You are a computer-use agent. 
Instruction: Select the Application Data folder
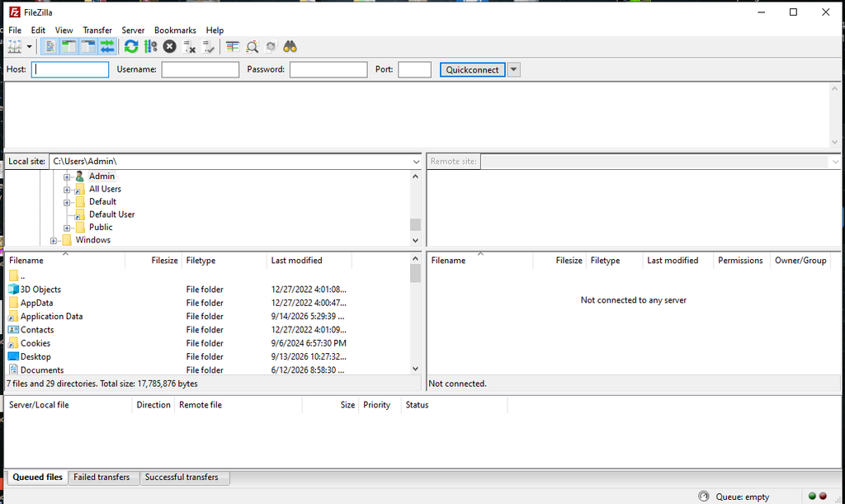(52, 316)
